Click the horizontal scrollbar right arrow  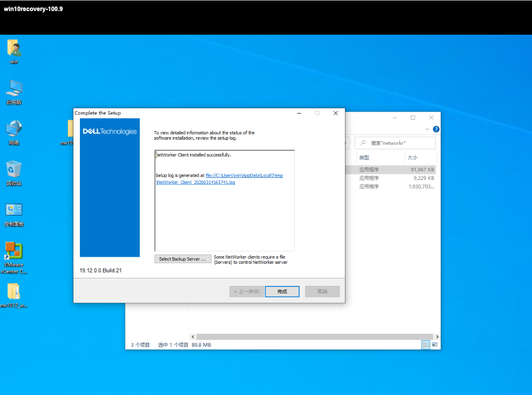pyautogui.click(x=437, y=337)
